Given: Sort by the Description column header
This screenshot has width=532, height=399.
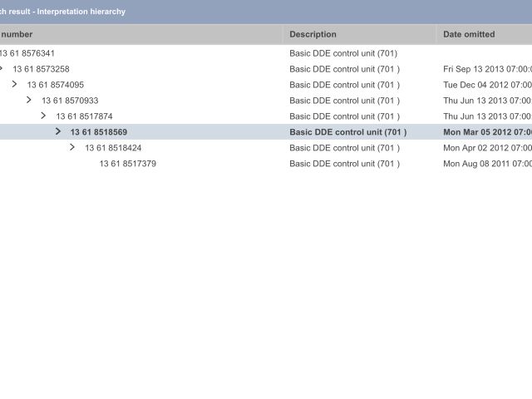Looking at the screenshot, I should point(313,34).
